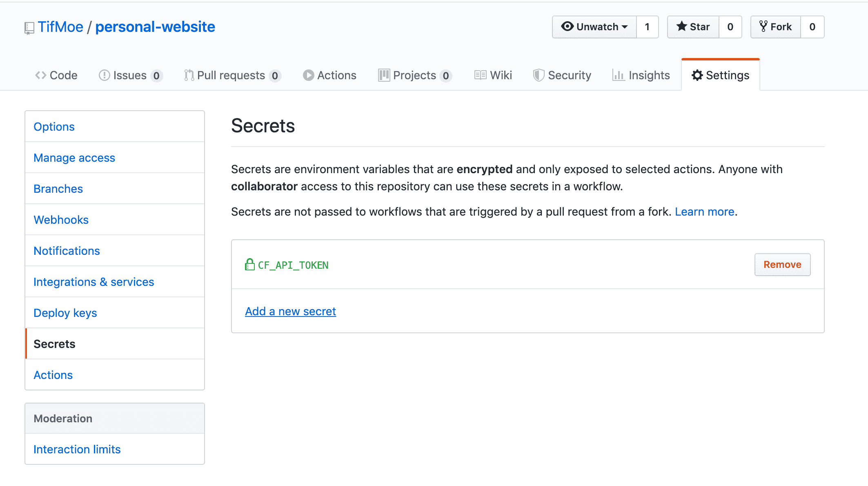868x486 pixels.
Task: Click the repository book icon beside TifMoe
Action: 29,28
